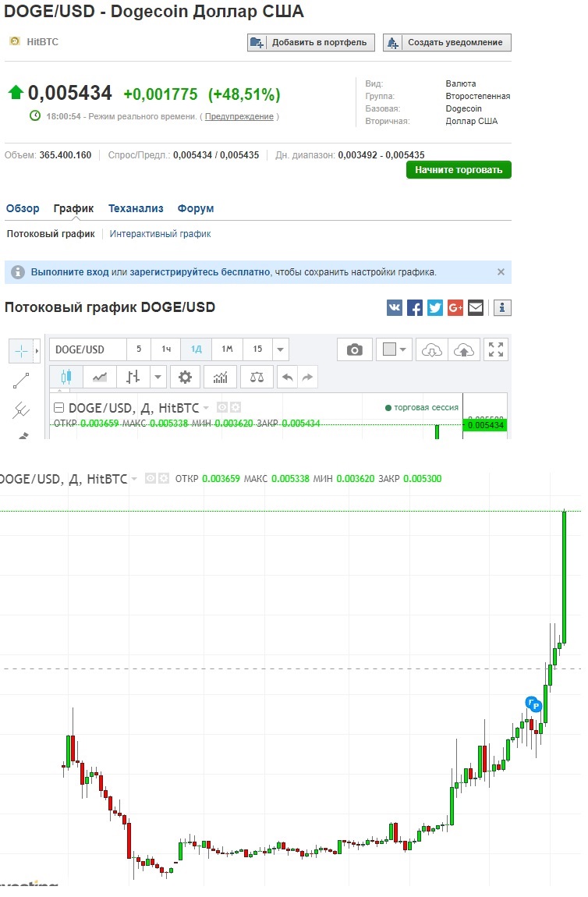Select the trend line drawing tool
Viewport: 588px width, 897px height.
coord(21,381)
